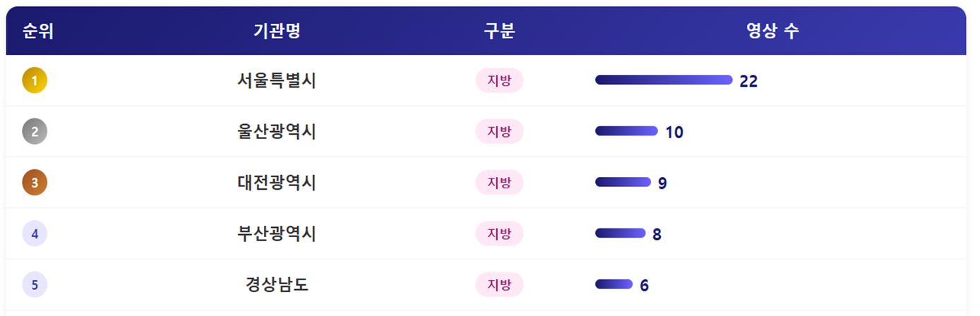Sort by the 순위 column header
This screenshot has height=316, width=980.
click(38, 31)
